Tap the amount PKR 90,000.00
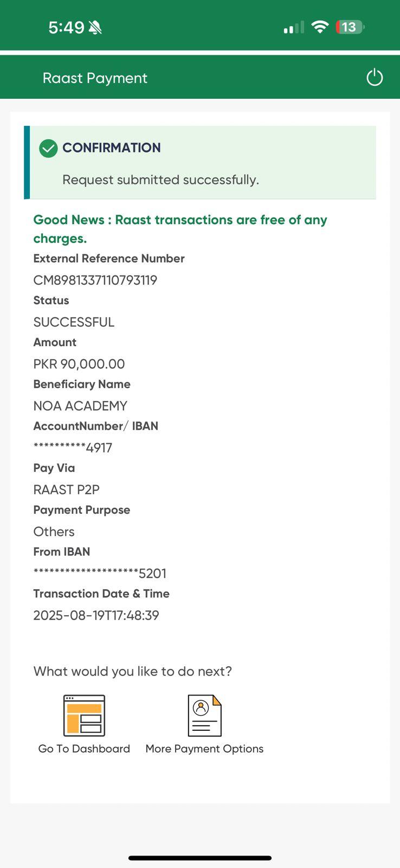This screenshot has width=400, height=868. coord(79,364)
